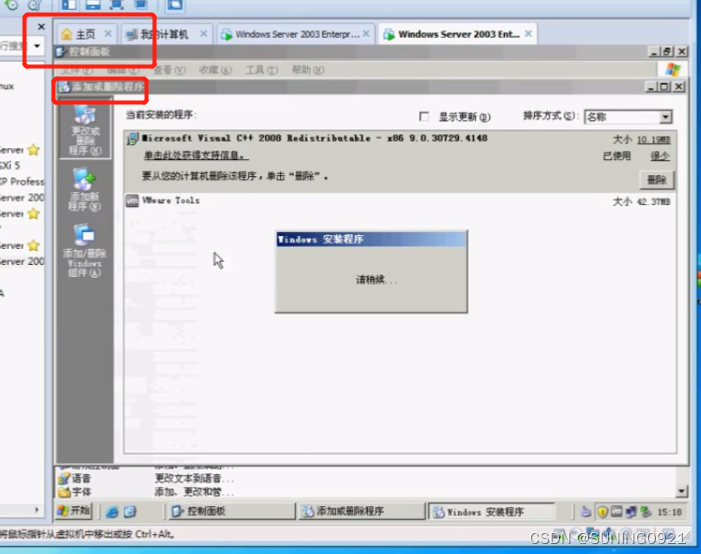The image size is (701, 554).
Task: Click the 语音 (Speech) control panel item
Action: coord(75,478)
